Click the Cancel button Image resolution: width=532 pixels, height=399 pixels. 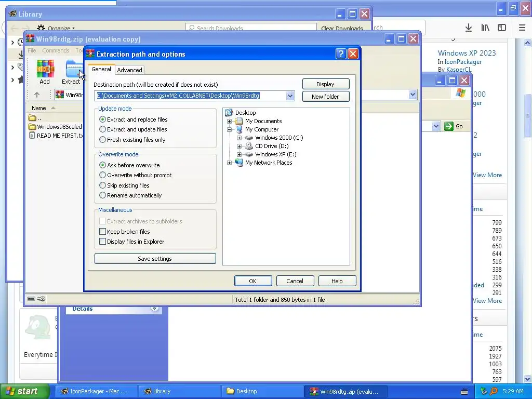(295, 281)
